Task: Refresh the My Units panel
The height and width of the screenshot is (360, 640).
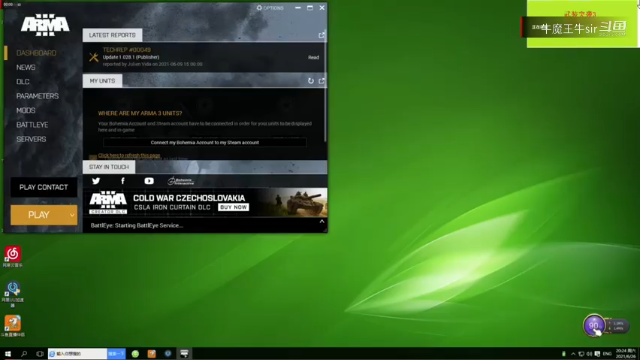Action: coord(311,81)
